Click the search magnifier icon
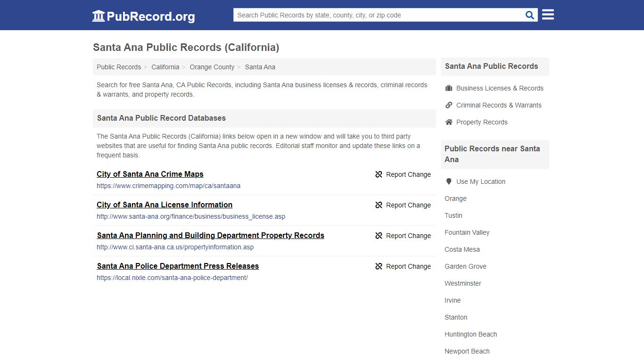Image resolution: width=644 pixels, height=362 pixels. tap(530, 15)
